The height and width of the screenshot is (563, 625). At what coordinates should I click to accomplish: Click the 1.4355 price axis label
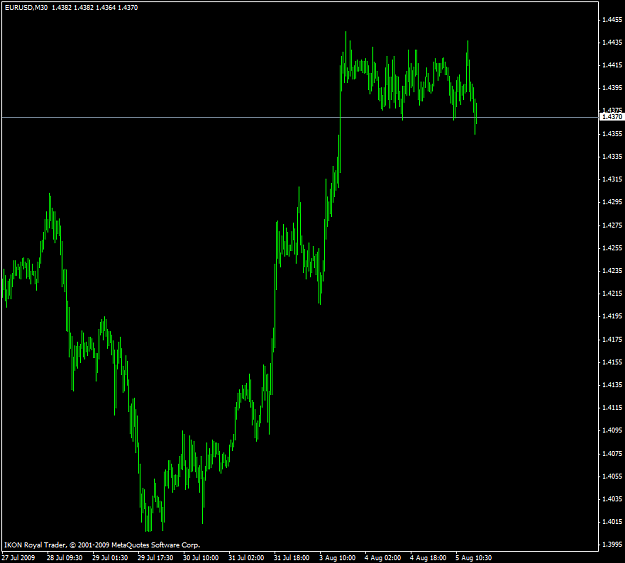tap(612, 134)
